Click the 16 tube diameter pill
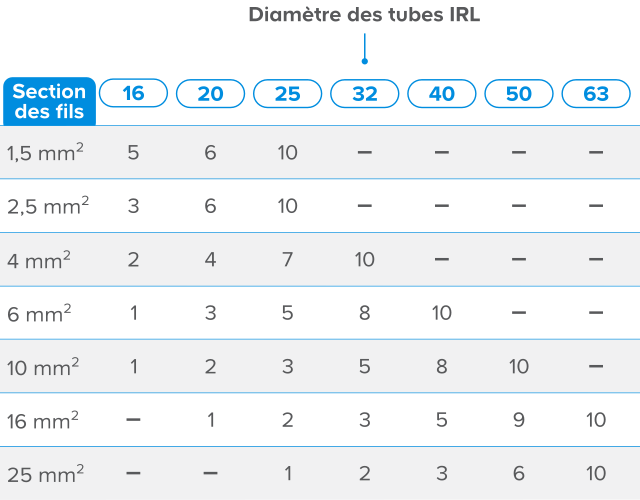This screenshot has height=500, width=640. click(134, 94)
